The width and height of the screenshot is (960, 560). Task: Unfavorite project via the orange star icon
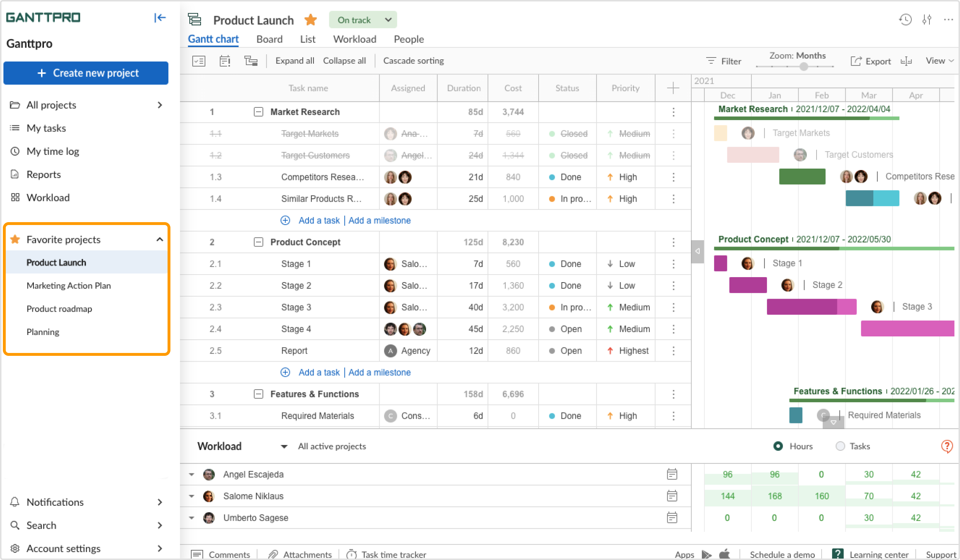pos(311,20)
